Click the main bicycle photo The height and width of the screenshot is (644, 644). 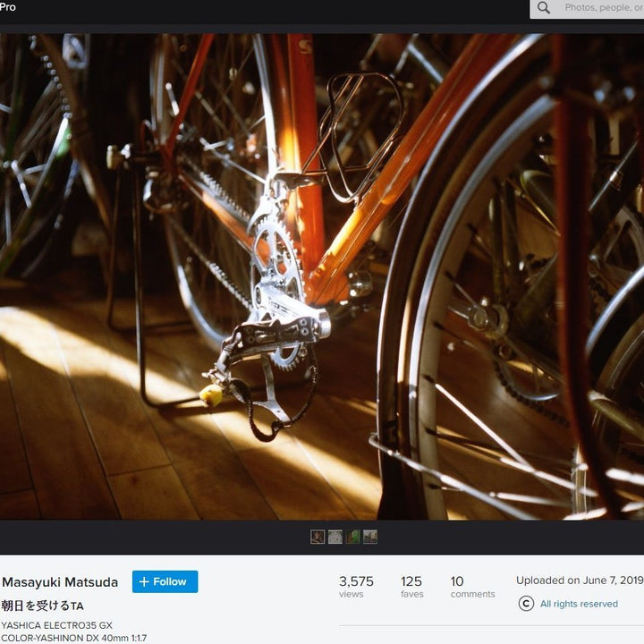(322, 276)
